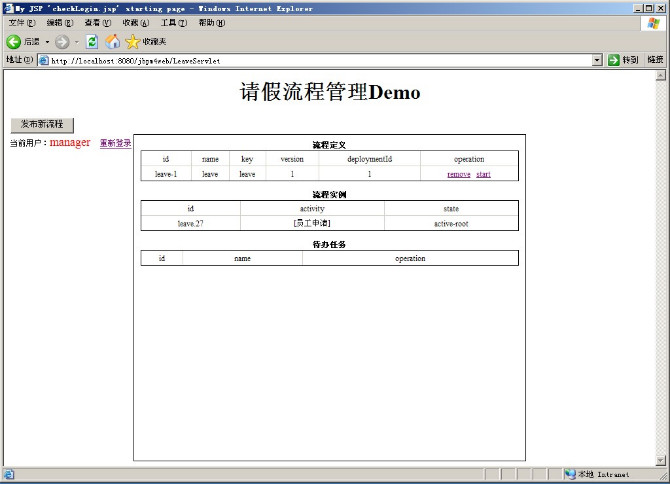Image resolution: width=670 pixels, height=484 pixels.
Task: Click the 发布新流程 button
Action: click(42, 125)
